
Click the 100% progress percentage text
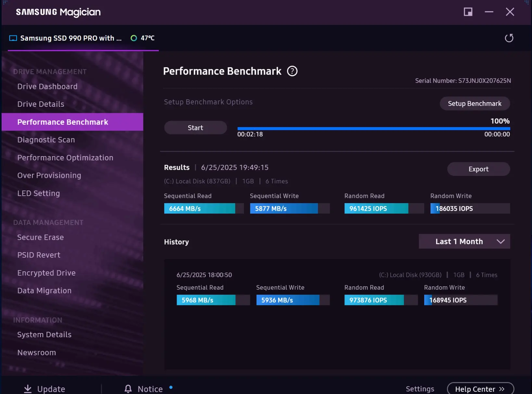click(x=500, y=121)
